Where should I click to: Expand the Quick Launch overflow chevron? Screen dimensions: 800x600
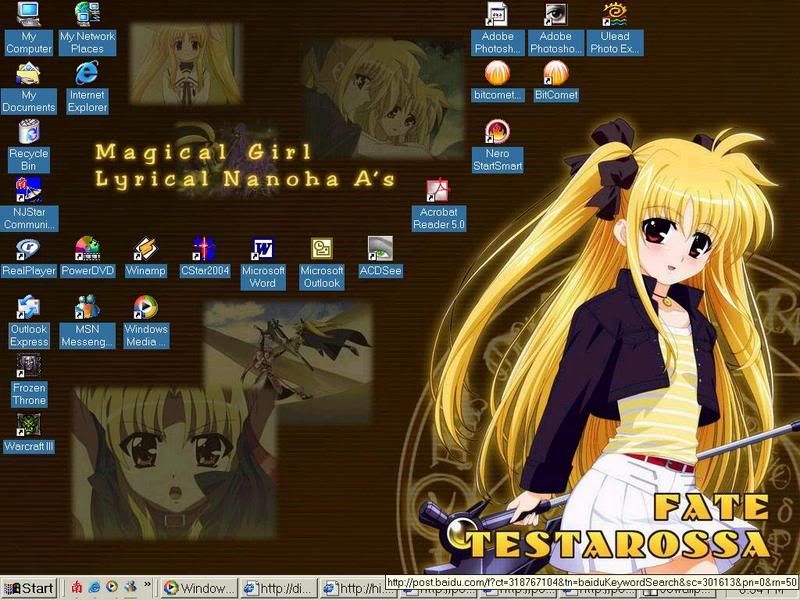pyautogui.click(x=148, y=584)
